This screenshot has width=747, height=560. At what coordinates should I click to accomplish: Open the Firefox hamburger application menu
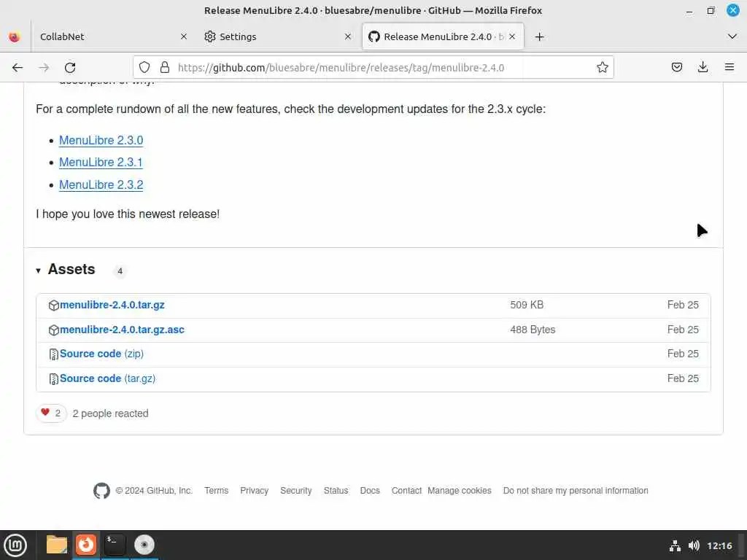click(x=729, y=68)
